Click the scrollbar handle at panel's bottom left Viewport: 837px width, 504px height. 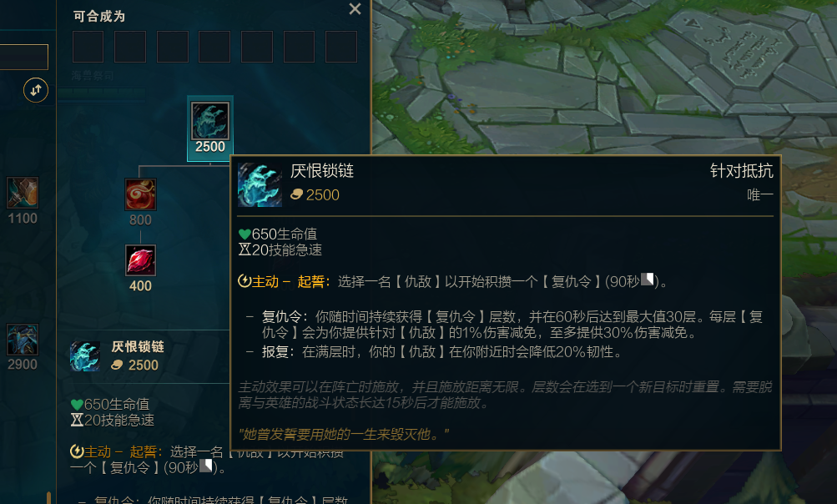(48, 497)
